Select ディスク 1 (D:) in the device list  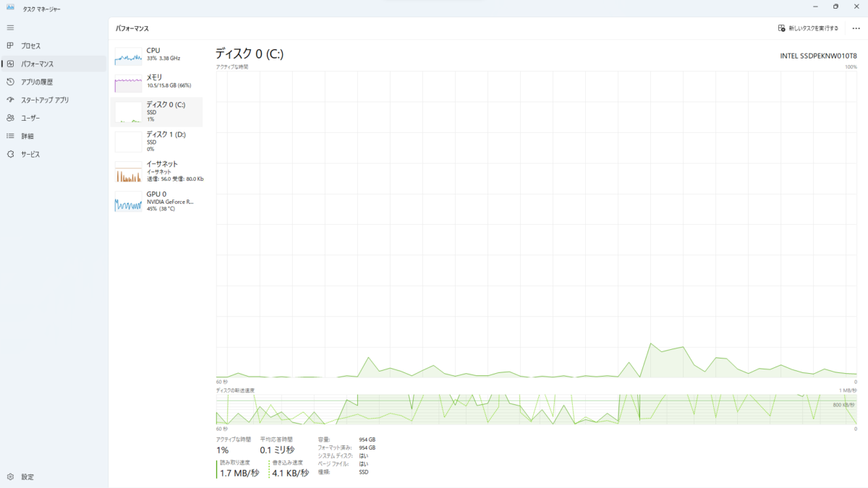[158, 141]
